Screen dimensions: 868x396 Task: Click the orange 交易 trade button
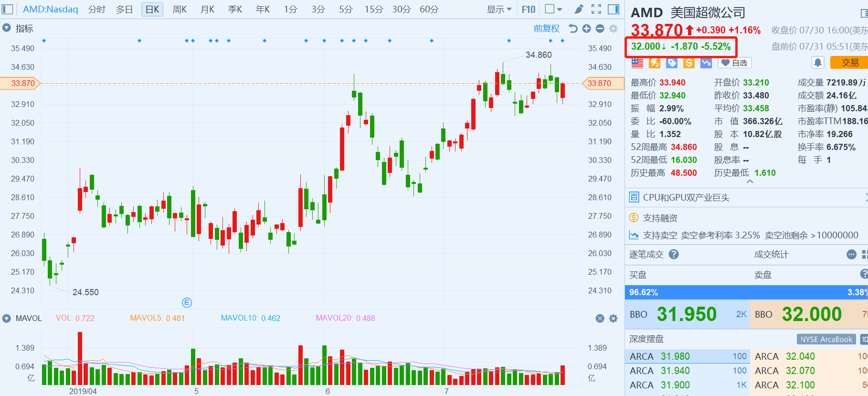[x=849, y=63]
